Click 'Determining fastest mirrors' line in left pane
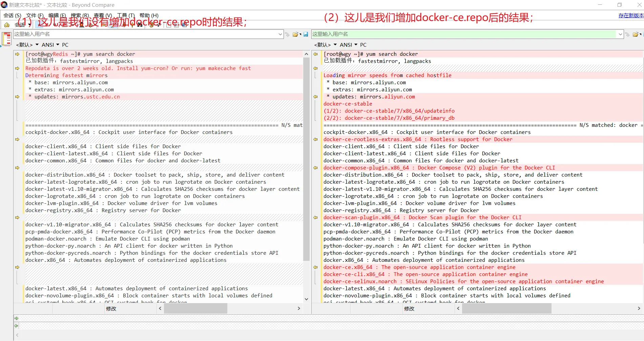Viewport: 644px width, 341px height. pyautogui.click(x=66, y=75)
